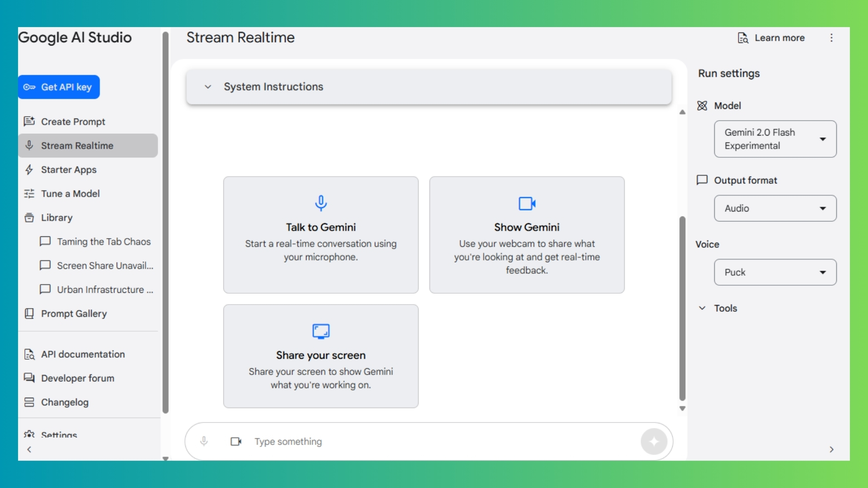Collapse the right settings panel arrow
868x488 pixels.
831,449
